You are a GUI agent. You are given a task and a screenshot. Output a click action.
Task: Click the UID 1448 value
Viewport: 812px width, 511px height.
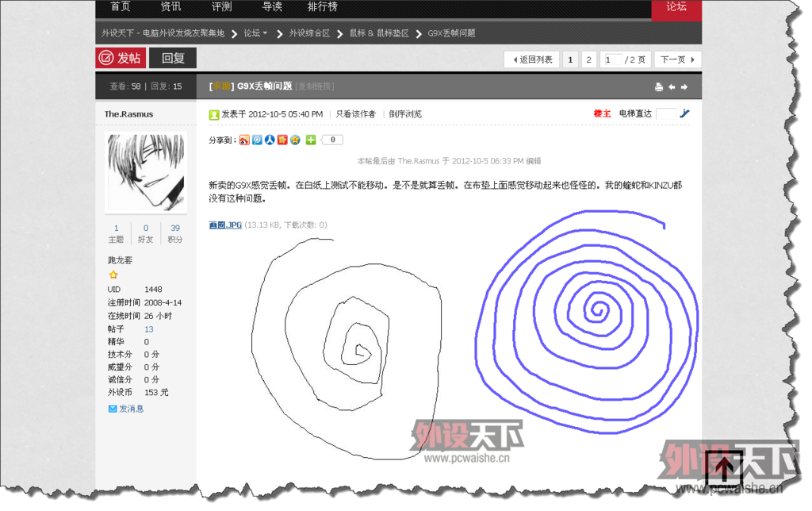tap(153, 290)
